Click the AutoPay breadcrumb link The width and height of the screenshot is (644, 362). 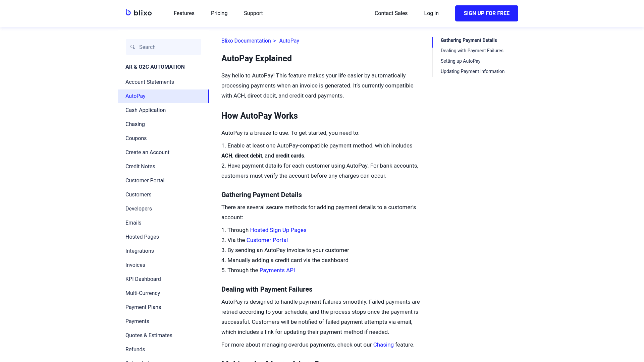pyautogui.click(x=289, y=41)
